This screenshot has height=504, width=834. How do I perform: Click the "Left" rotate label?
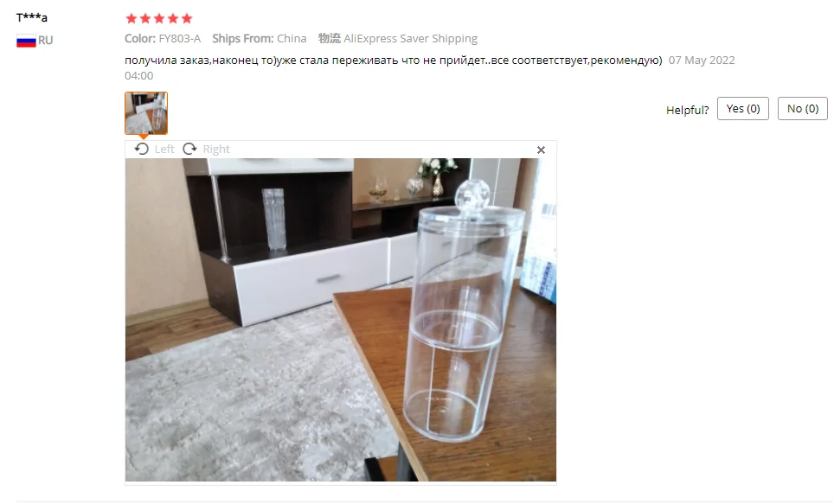point(164,150)
